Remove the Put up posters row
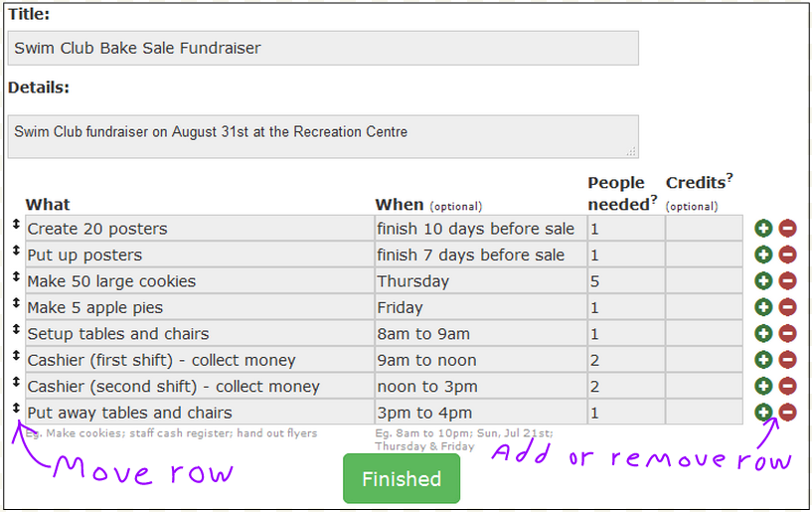This screenshot has width=812, height=512. coord(787,255)
